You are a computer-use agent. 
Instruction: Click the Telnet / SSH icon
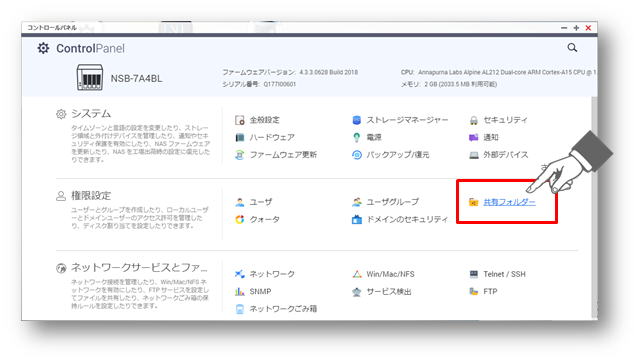click(473, 274)
